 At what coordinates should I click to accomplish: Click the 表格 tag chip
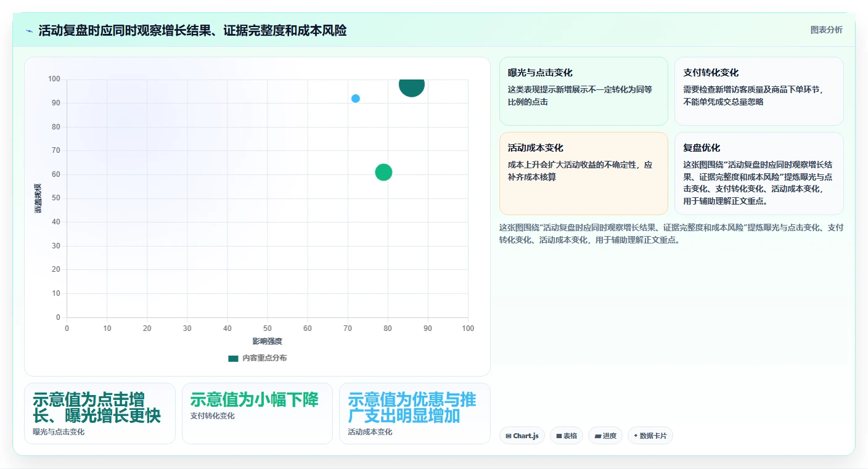point(567,436)
